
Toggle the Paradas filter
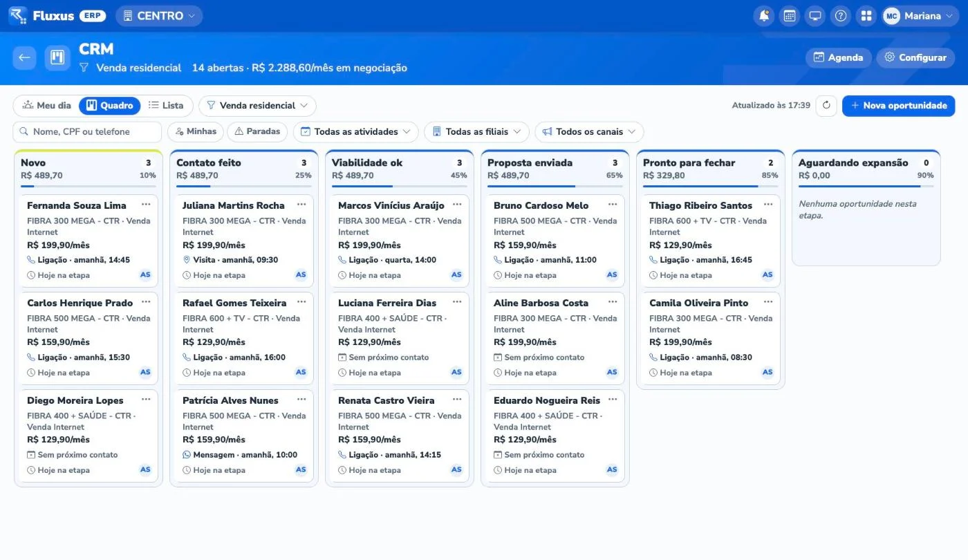point(257,131)
